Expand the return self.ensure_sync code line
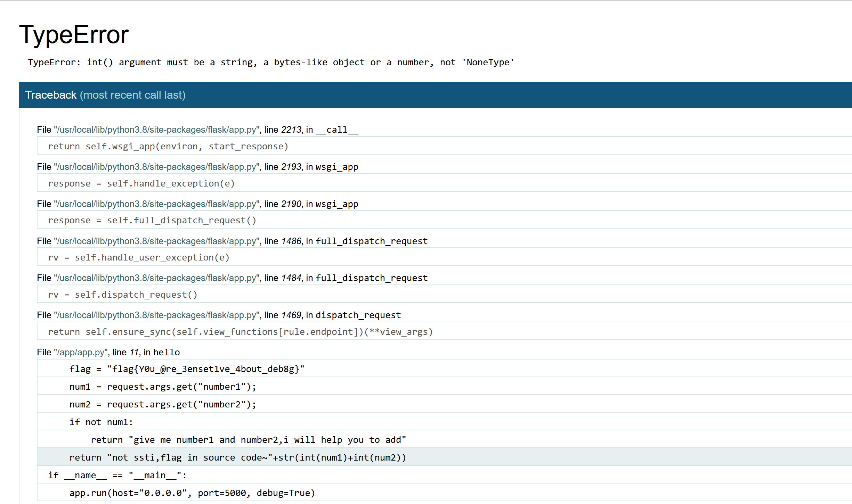852x504 pixels. point(444,332)
